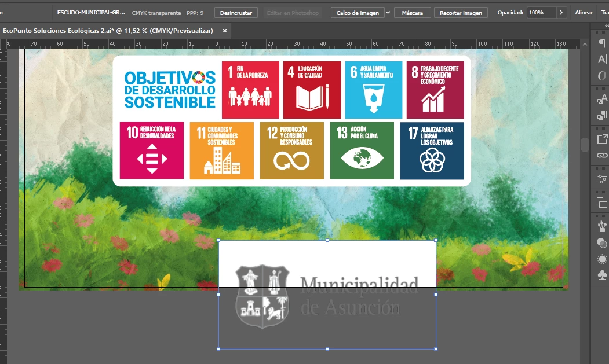Image resolution: width=609 pixels, height=364 pixels.
Task: Open the Calco de imagen dropdown arrow
Action: pyautogui.click(x=388, y=13)
